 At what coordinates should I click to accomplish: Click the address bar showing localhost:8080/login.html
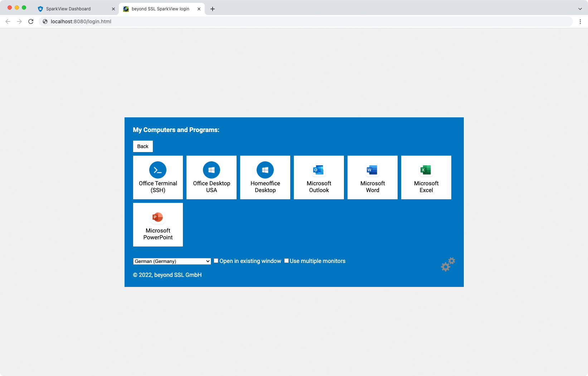coord(306,21)
